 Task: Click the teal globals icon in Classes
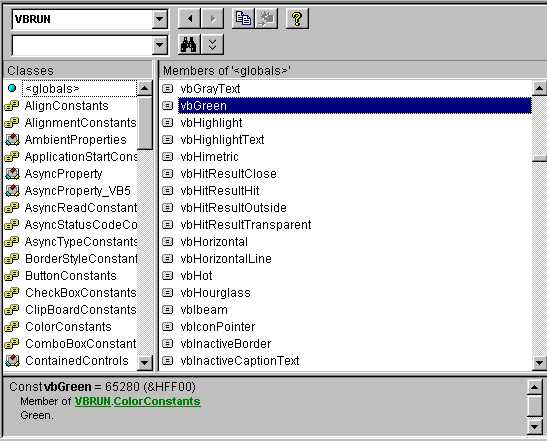click(12, 88)
